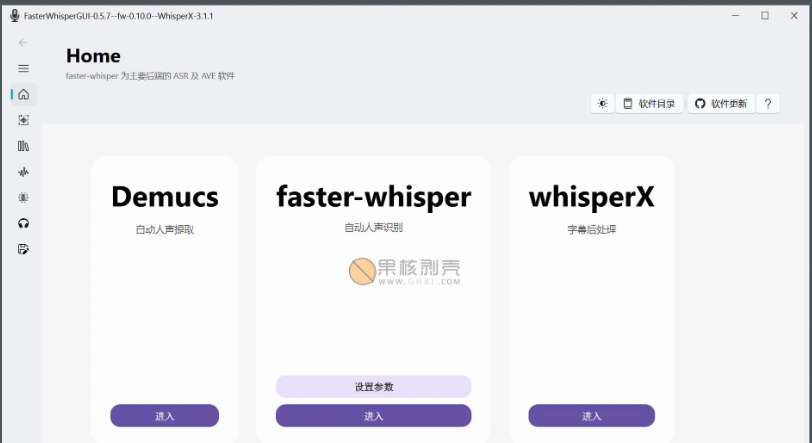Image resolution: width=812 pixels, height=443 pixels.
Task: Open the model settings chip icon
Action: 23,120
